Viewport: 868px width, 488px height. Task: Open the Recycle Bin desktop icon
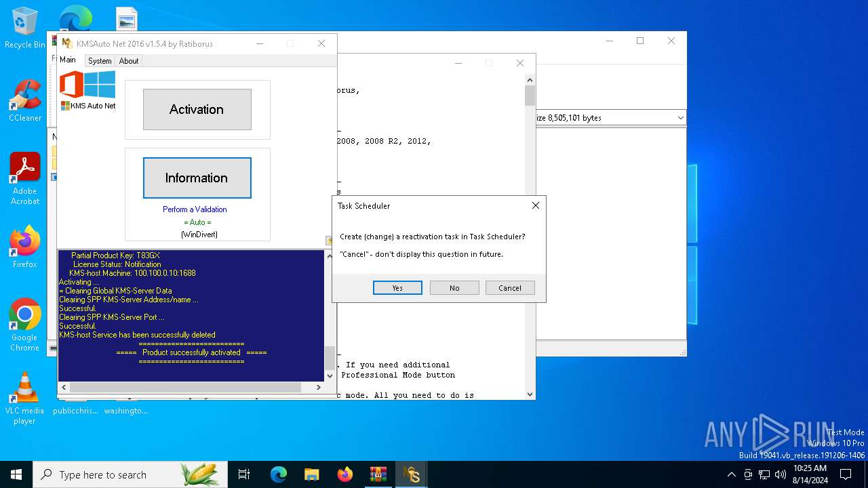(x=25, y=28)
